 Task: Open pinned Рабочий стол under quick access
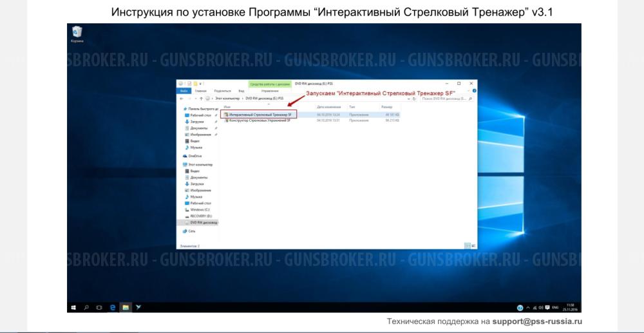pos(198,115)
